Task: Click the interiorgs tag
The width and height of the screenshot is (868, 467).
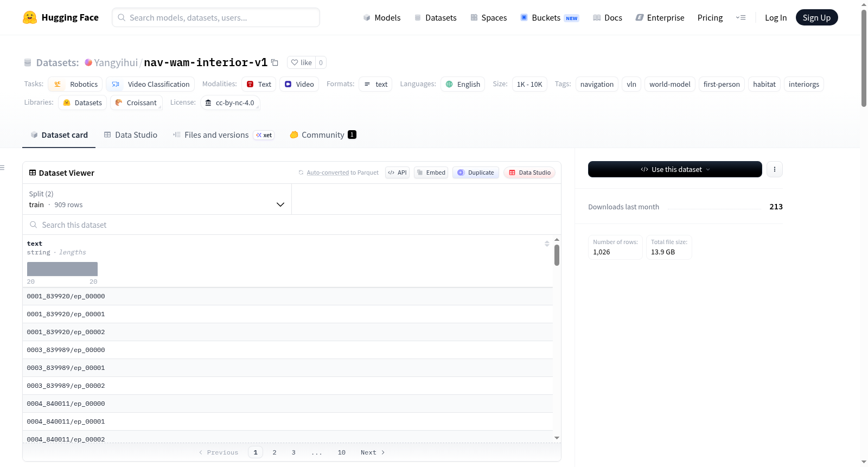Action: (804, 84)
